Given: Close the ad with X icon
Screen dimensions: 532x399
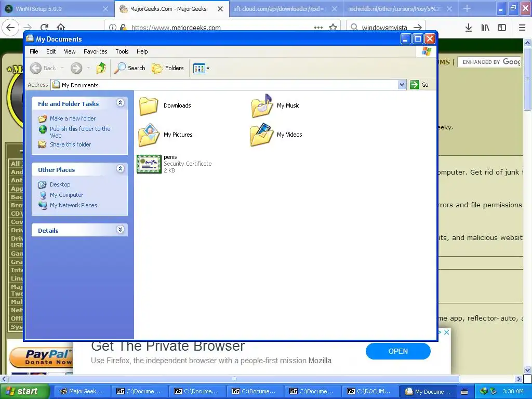Looking at the screenshot, I should (x=446, y=332).
